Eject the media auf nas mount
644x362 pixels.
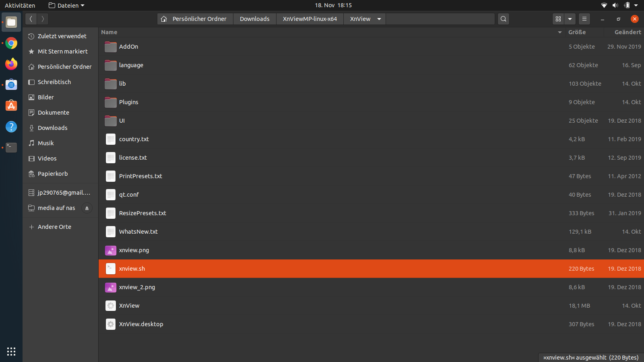pos(87,208)
